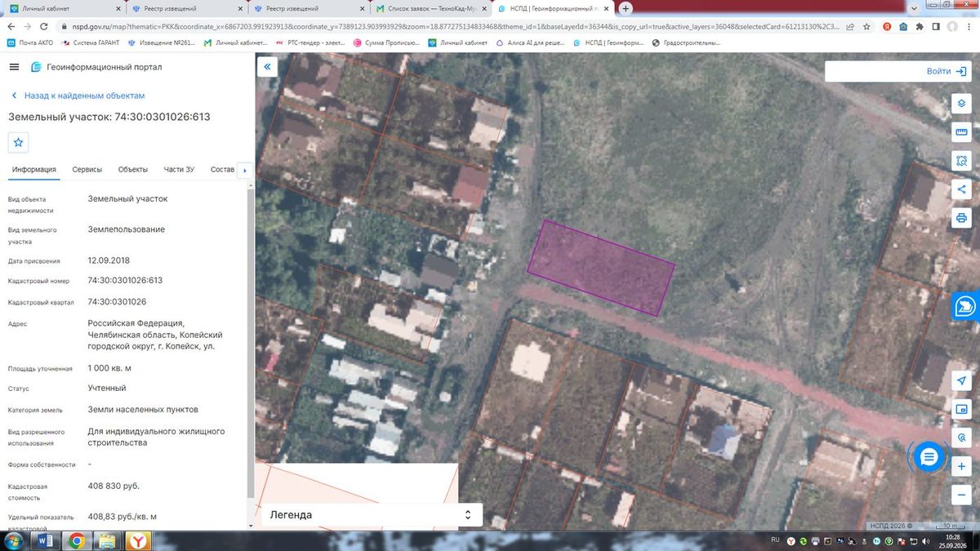The width and height of the screenshot is (980, 551).
Task: Activate the search-by-area selection tool
Action: pyautogui.click(x=961, y=161)
